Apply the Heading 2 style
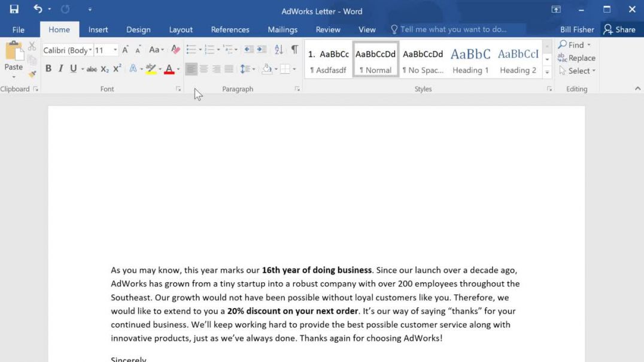 (518, 60)
